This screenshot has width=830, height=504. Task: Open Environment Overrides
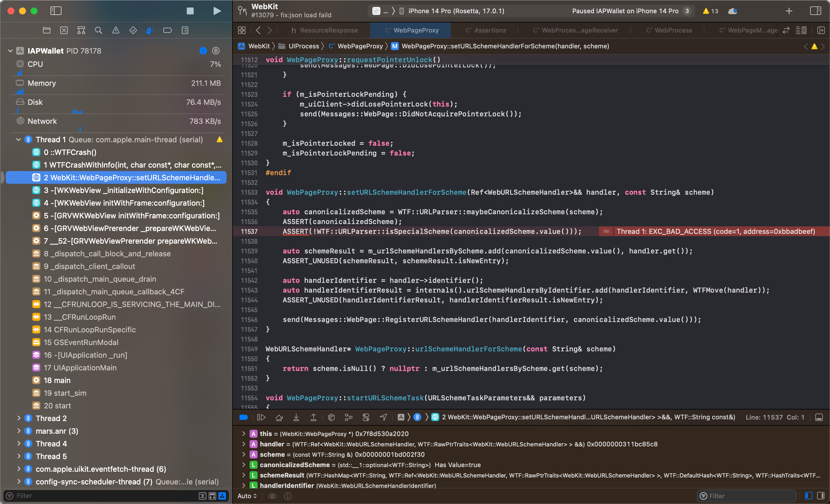pos(366,417)
